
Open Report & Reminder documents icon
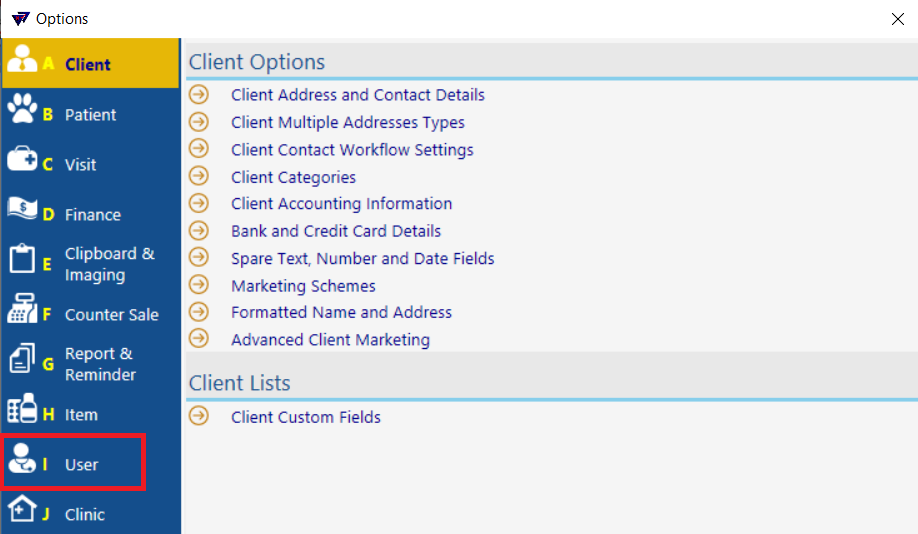22,358
